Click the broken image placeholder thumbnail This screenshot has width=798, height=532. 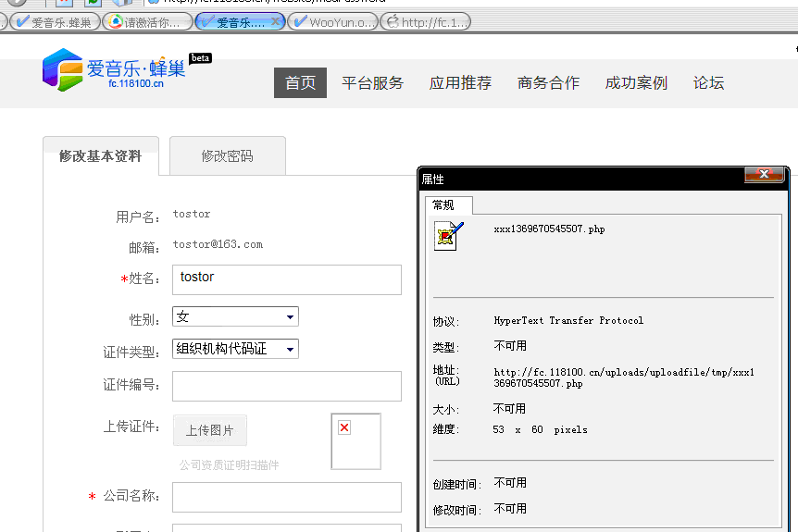(355, 441)
